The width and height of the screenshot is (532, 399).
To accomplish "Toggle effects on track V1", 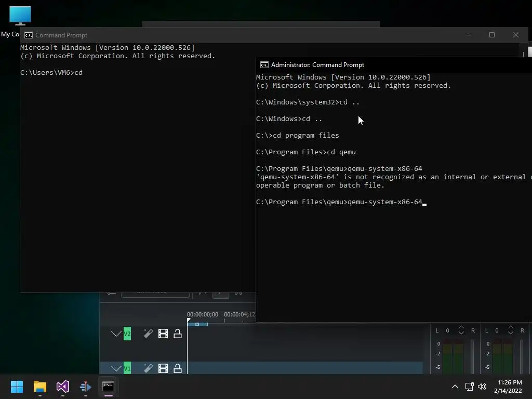I will [148, 368].
